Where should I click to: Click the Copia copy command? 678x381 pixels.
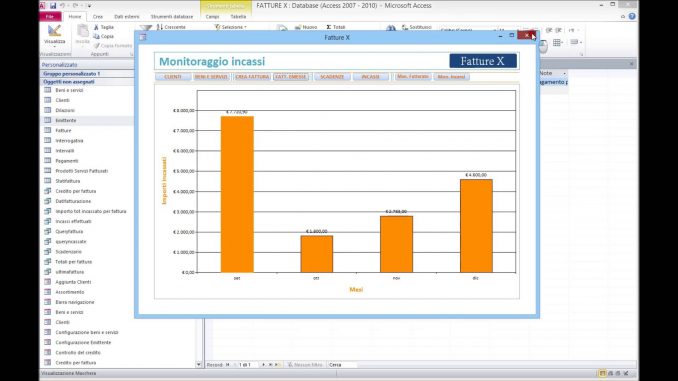coord(104,36)
